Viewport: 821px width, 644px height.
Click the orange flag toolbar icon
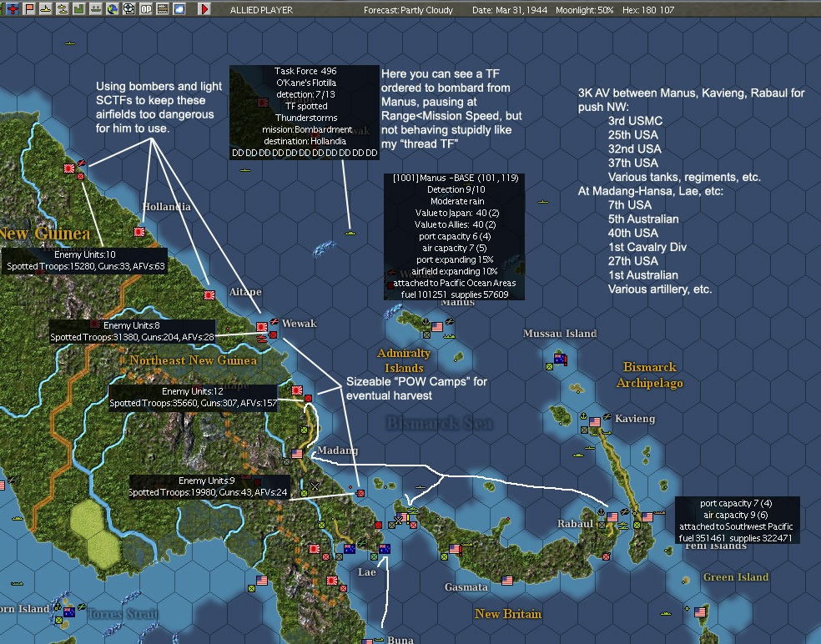29,9
